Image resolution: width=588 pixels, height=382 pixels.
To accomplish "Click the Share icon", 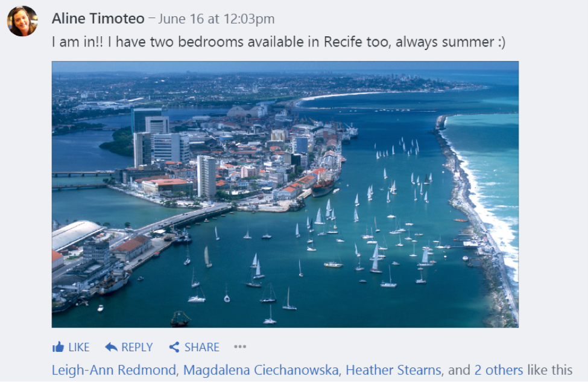I will coord(174,347).
